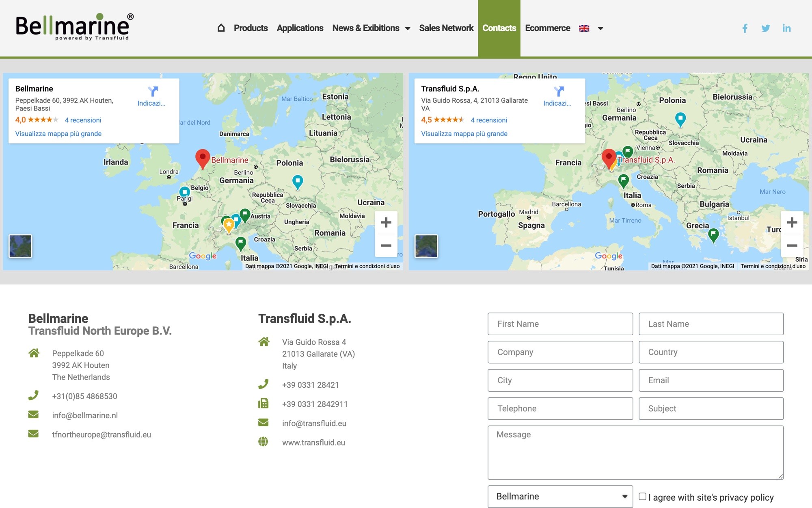This screenshot has height=508, width=812.
Task: Click the red Transfluid S.p.A. map pin
Action: (608, 159)
